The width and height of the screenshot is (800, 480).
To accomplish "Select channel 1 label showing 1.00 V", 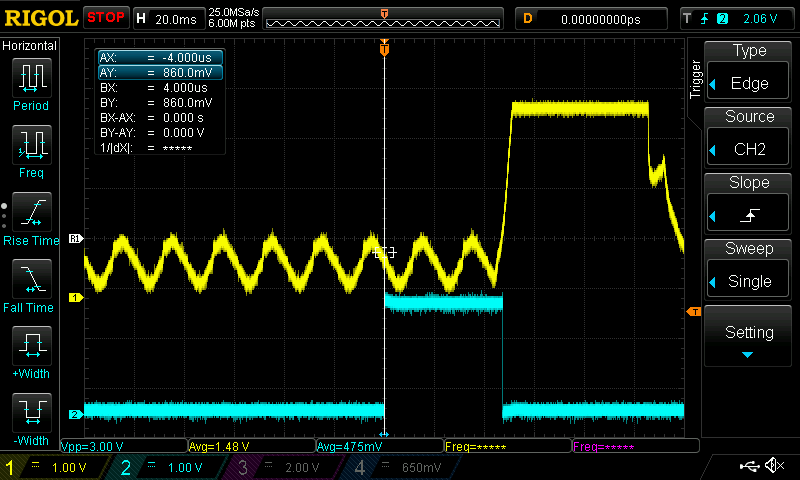I will (55, 467).
